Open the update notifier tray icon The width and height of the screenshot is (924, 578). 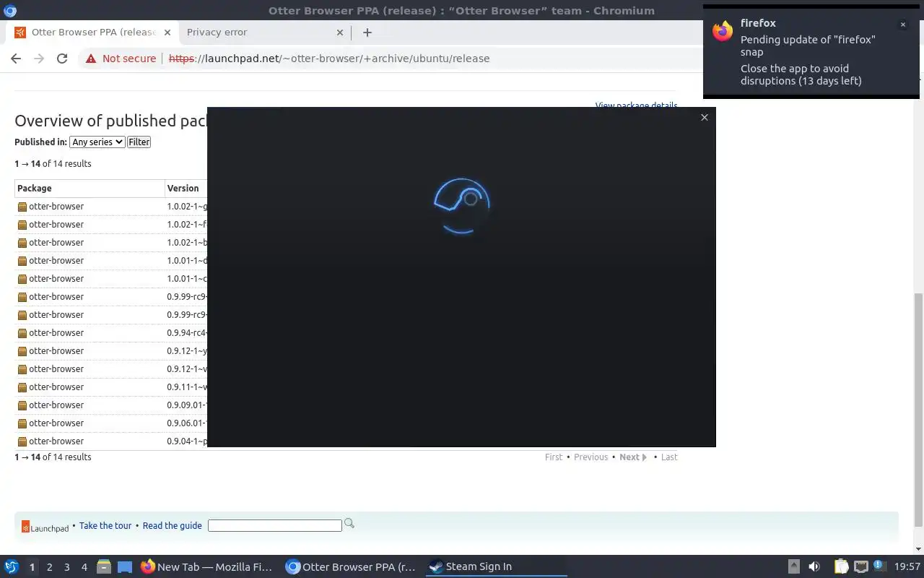(x=879, y=566)
